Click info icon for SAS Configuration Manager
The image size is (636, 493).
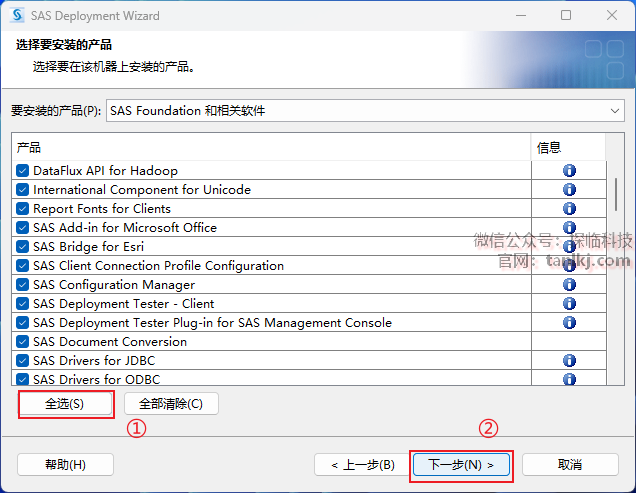pyautogui.click(x=569, y=285)
